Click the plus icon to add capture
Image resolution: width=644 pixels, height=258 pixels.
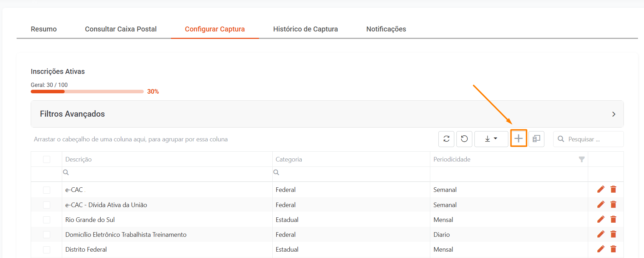[518, 139]
